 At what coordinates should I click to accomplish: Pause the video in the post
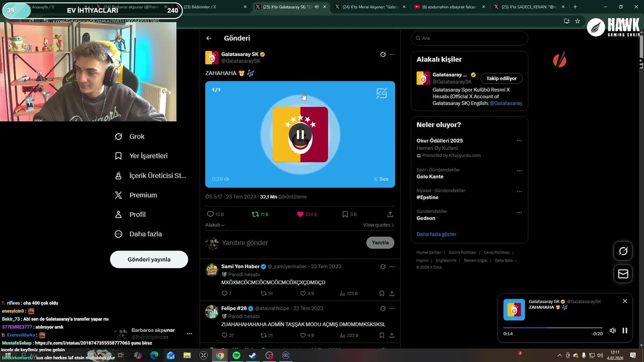coord(300,134)
